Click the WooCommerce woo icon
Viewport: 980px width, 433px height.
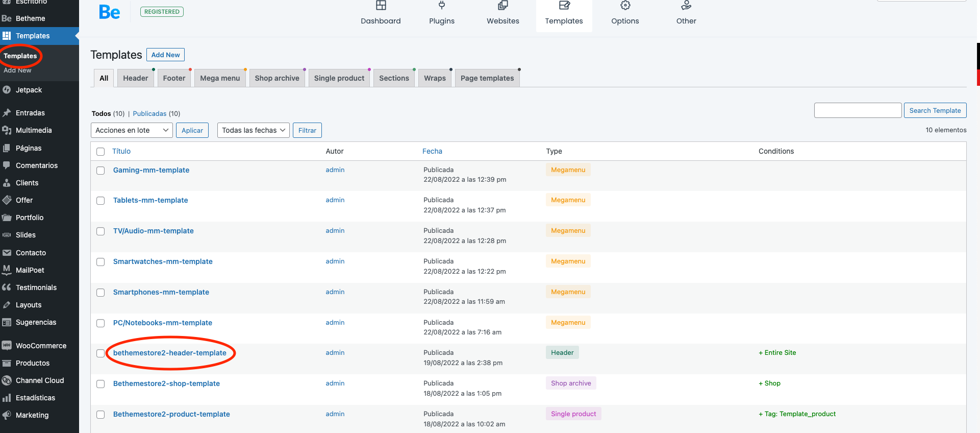(x=7, y=346)
